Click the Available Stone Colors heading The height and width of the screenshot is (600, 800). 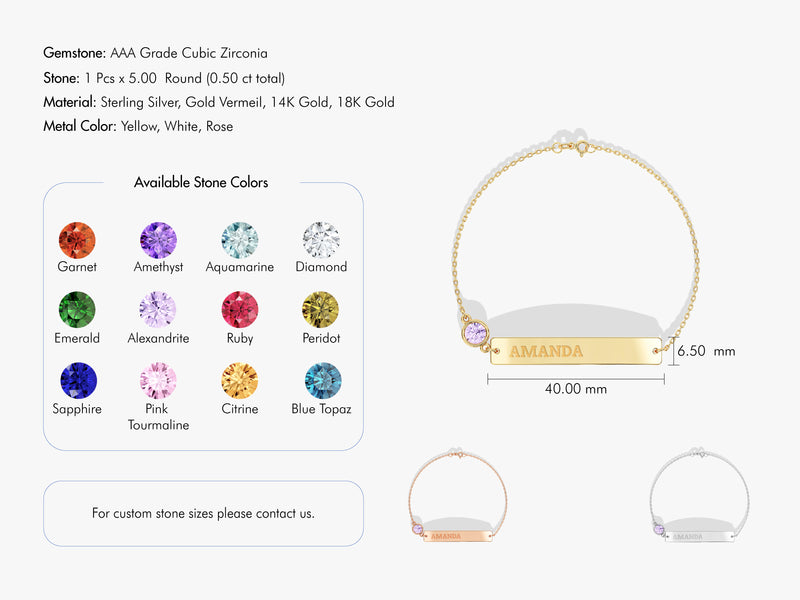tap(201, 182)
